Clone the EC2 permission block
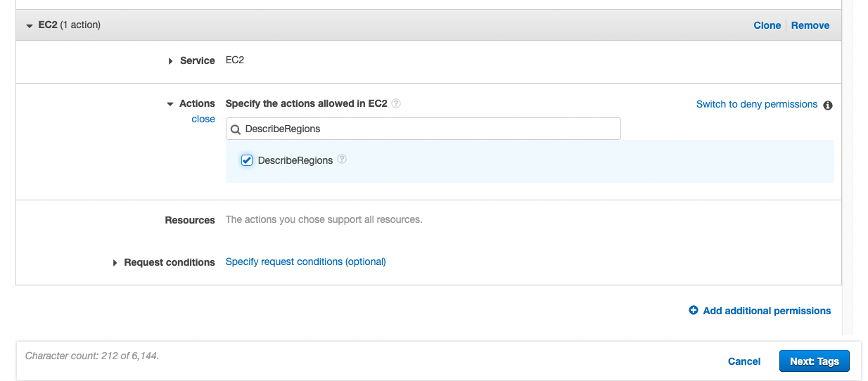This screenshot has height=381, width=868. [x=767, y=25]
